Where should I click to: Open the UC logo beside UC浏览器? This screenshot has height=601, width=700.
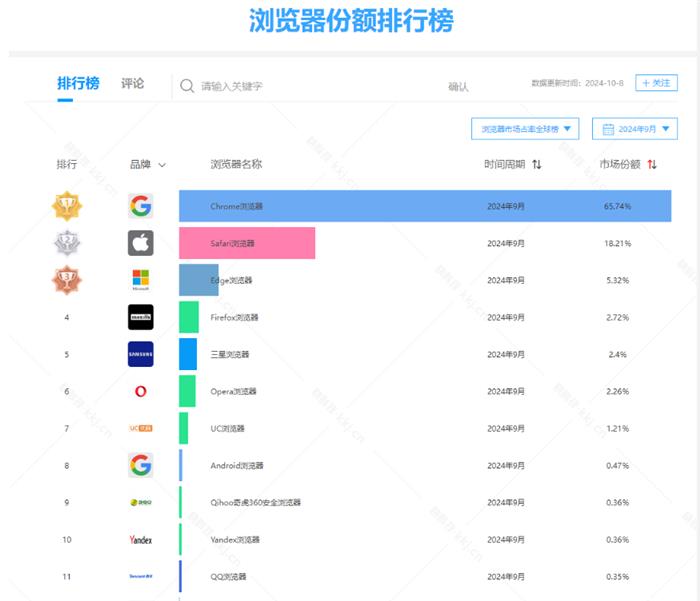[x=141, y=428]
